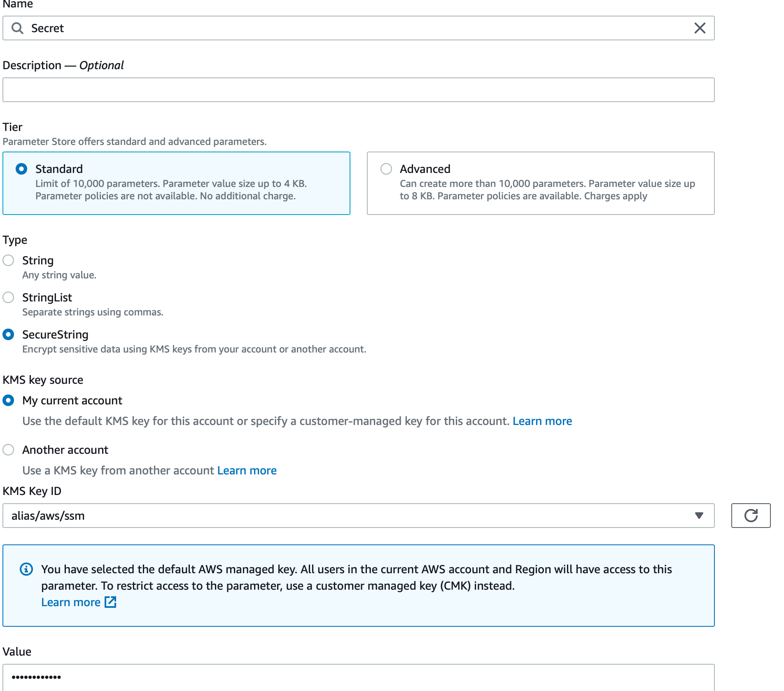Open Learn more link for another account key
Screen dimensions: 784x691
247,470
